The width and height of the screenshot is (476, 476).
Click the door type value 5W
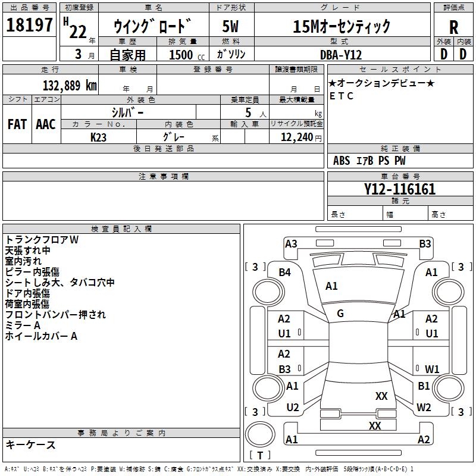[230, 26]
